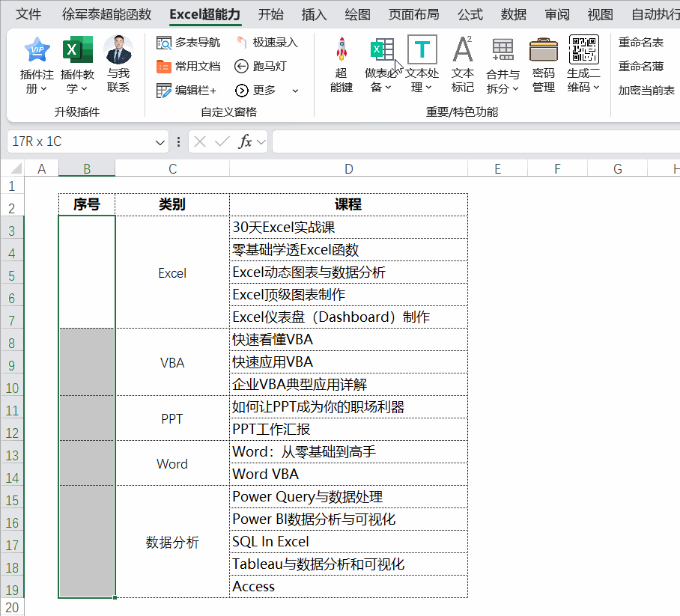Switch to the 数据 tab
The height and width of the screenshot is (616, 680).
coord(514,14)
